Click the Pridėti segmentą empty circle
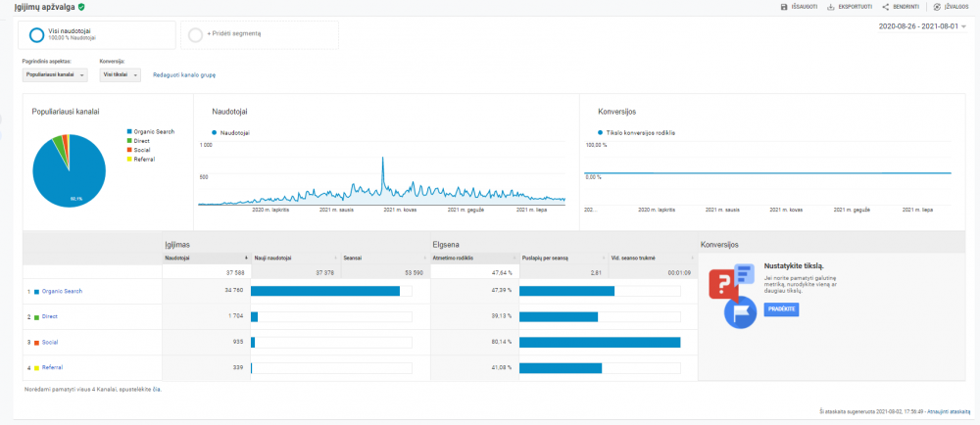Viewport: 980px width, 425px height. coord(196,35)
